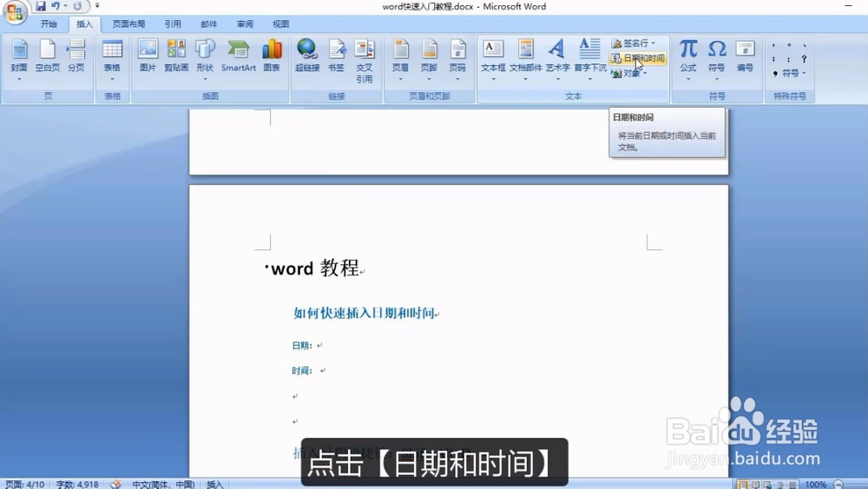Click zoom out minus button
The width and height of the screenshot is (868, 489).
pyautogui.click(x=838, y=485)
